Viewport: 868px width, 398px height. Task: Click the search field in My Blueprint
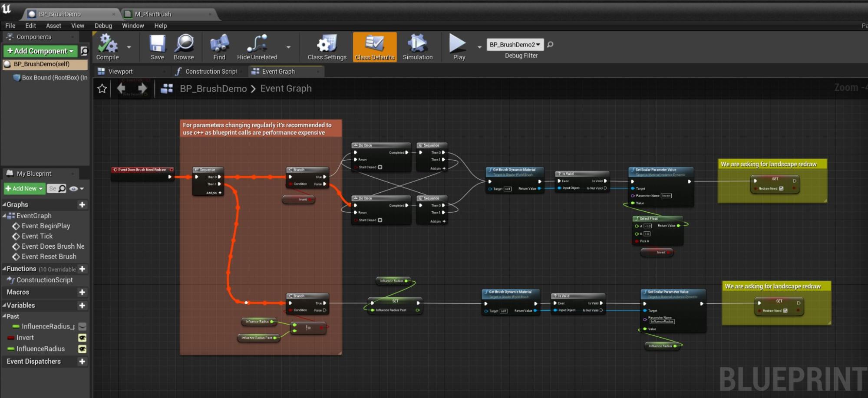53,188
